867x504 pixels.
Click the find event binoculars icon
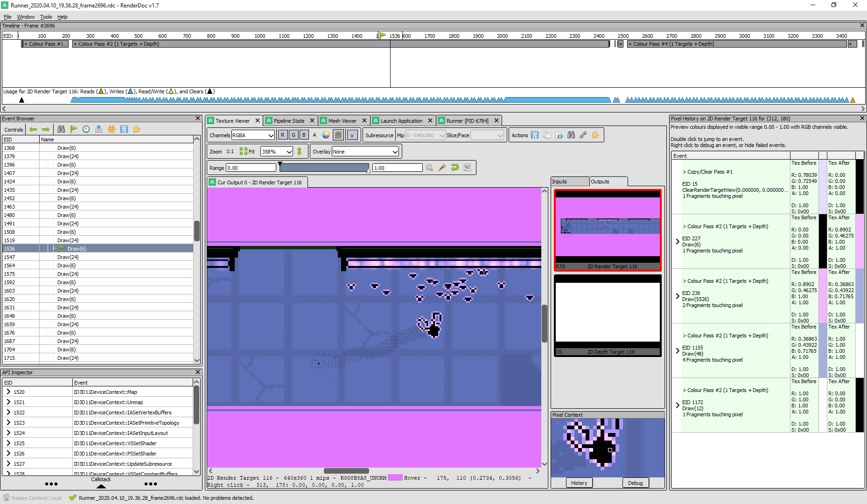point(61,129)
